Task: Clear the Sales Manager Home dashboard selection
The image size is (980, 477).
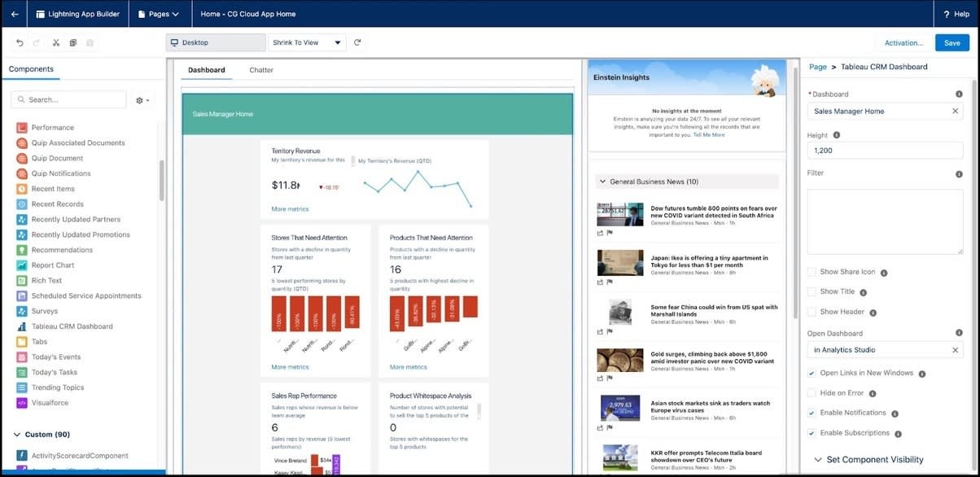Action: 956,112
